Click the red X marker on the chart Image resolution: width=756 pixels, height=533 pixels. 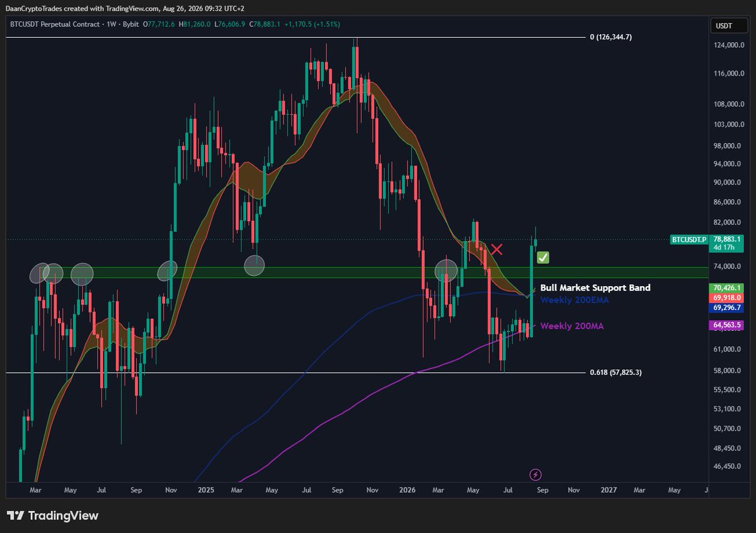pyautogui.click(x=496, y=249)
